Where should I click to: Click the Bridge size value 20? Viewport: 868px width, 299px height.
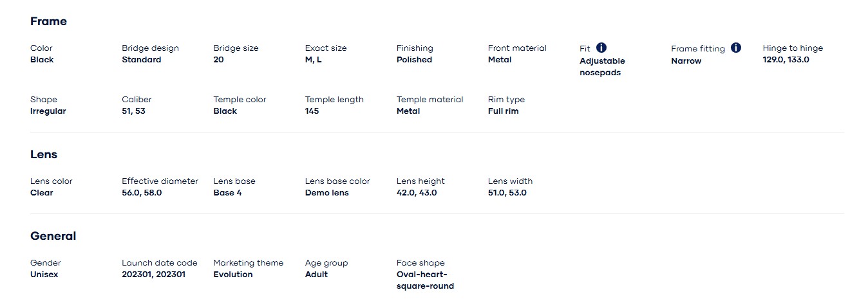point(219,60)
